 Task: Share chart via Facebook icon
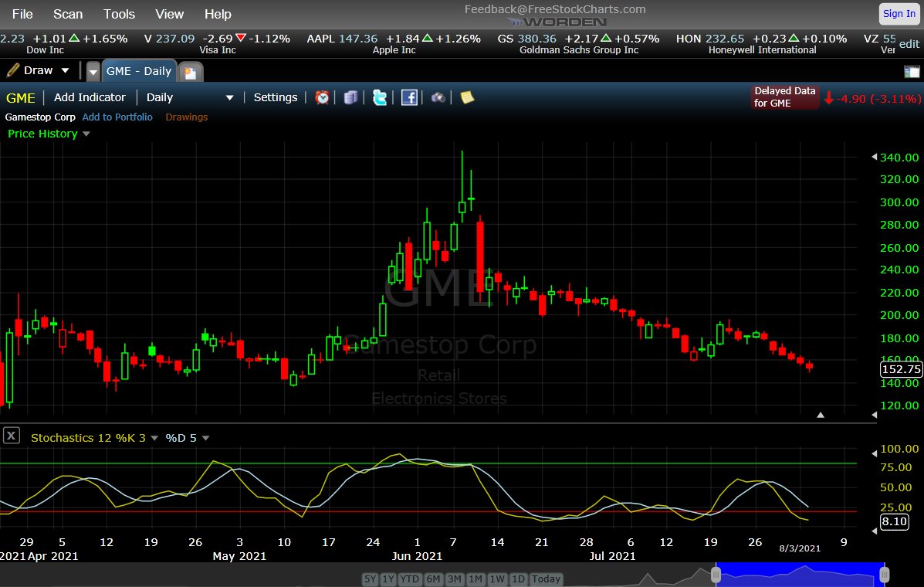click(409, 97)
